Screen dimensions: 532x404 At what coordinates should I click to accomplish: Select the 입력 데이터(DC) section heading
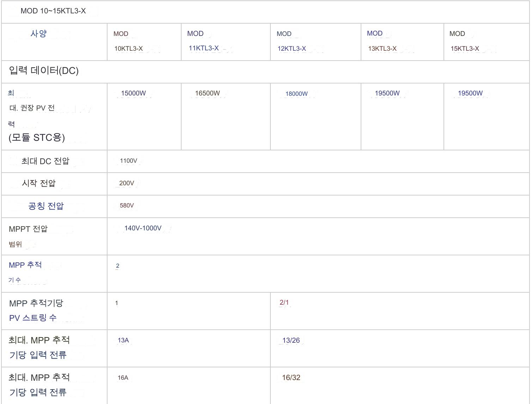click(44, 71)
